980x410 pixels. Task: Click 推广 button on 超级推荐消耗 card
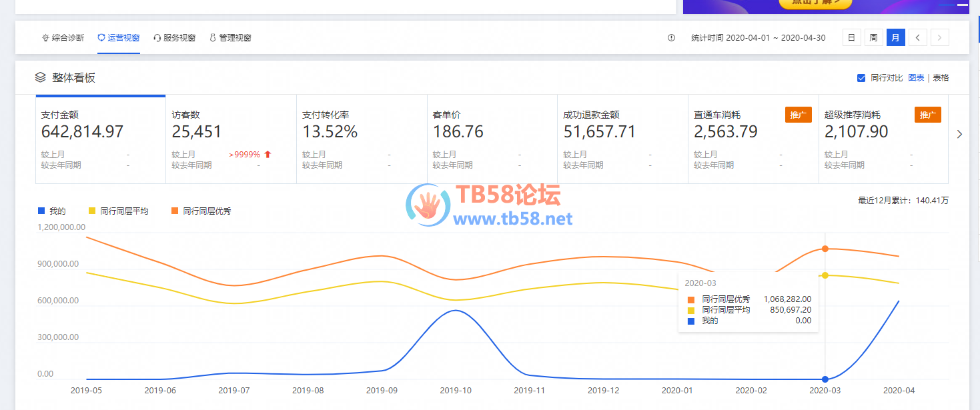coord(927,115)
